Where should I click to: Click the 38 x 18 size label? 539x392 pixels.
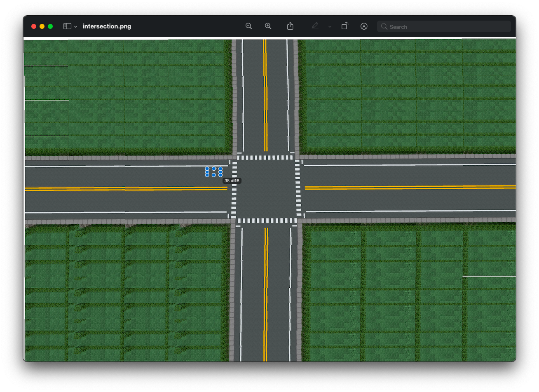click(232, 181)
